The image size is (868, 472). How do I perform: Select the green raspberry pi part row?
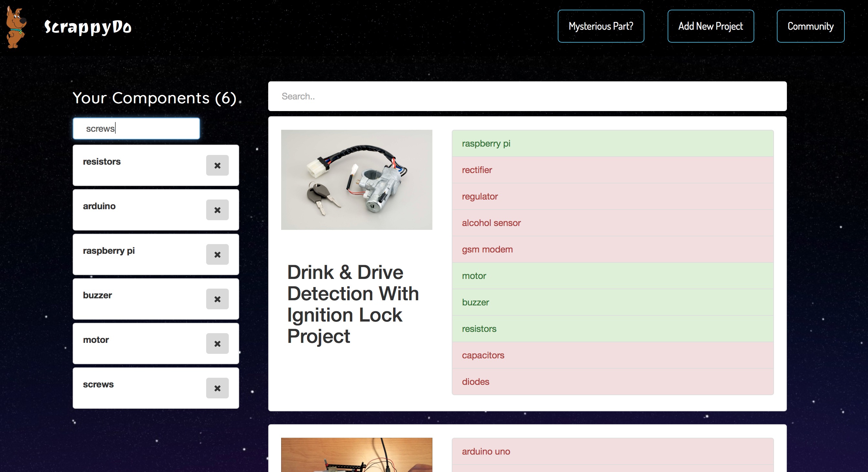612,143
